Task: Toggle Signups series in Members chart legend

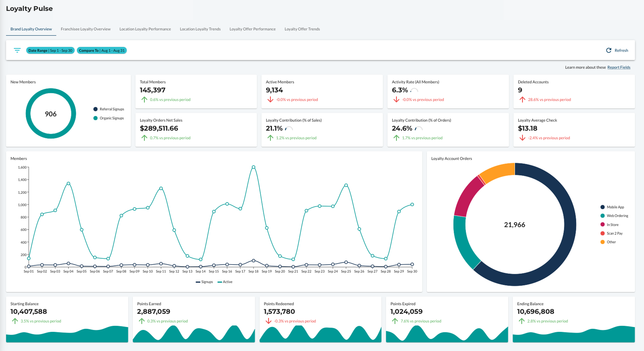Action: pos(204,282)
